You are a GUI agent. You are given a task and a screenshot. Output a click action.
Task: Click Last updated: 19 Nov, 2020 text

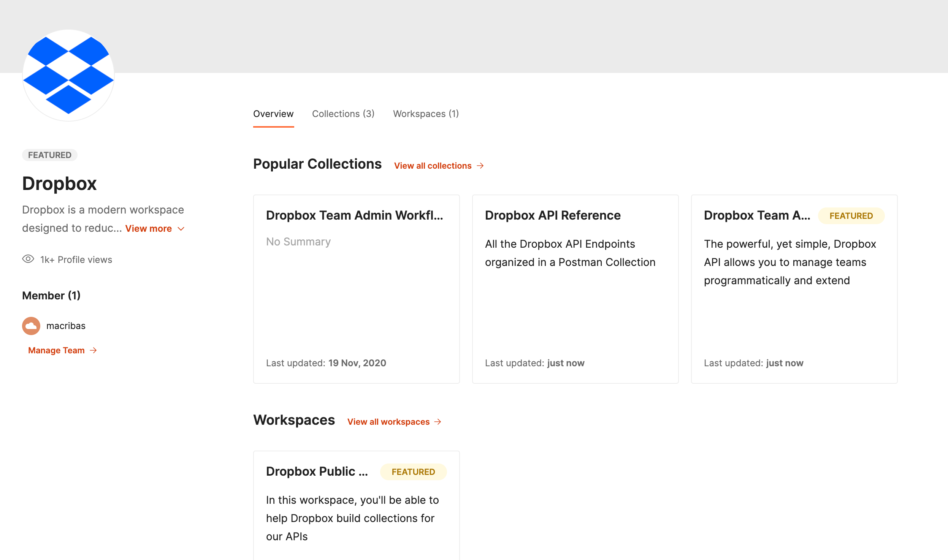[326, 363]
